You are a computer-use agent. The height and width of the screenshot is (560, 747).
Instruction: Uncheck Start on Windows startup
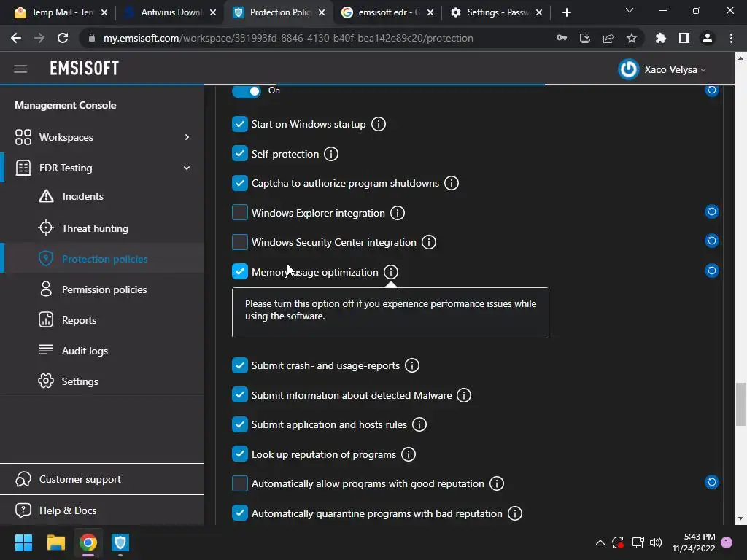coord(239,124)
